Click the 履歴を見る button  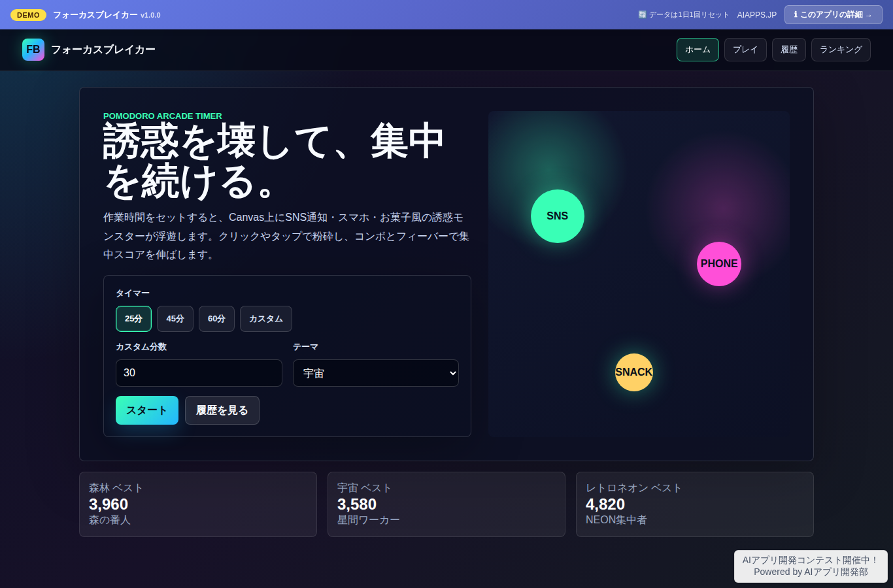pos(222,410)
